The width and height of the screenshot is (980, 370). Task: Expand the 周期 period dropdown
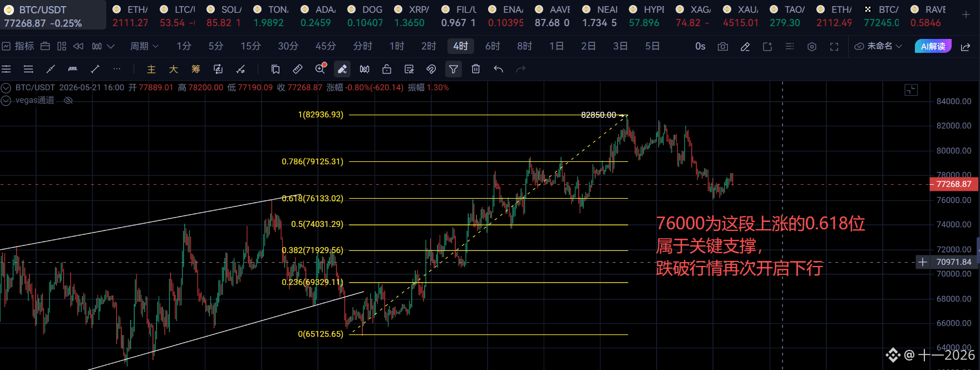coord(144,46)
